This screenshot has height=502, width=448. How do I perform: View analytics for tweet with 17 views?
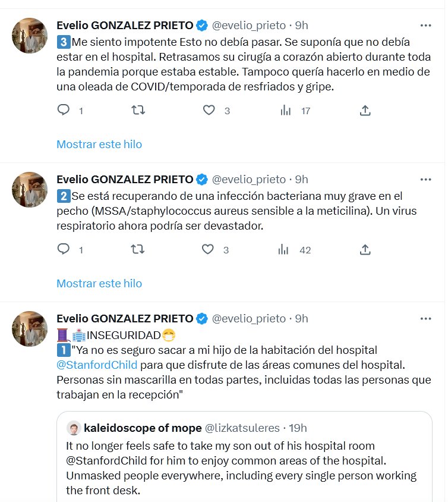(x=285, y=111)
